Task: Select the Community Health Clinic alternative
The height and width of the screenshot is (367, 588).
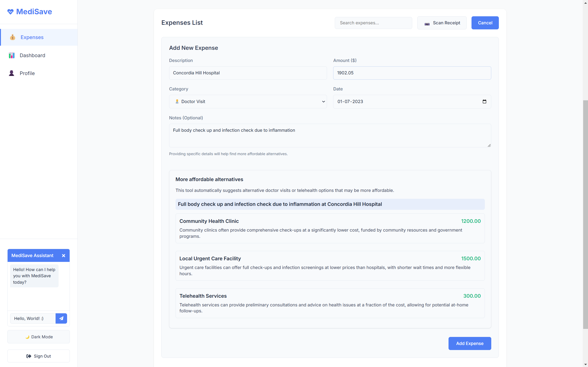Action: coord(330,228)
